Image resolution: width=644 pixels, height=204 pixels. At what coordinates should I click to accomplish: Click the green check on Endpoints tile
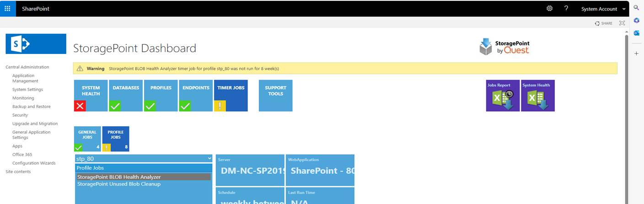[x=185, y=106]
